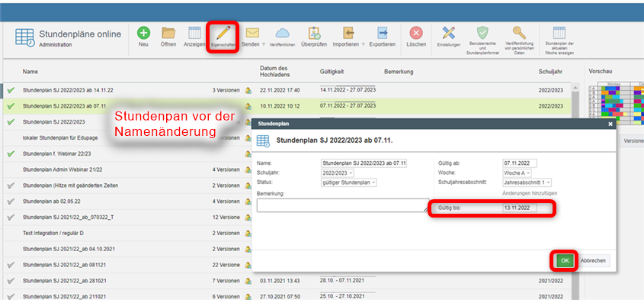
Task: Select row Stundenplan SJ 2021/22_ab 081121
Action: pyautogui.click(x=127, y=265)
